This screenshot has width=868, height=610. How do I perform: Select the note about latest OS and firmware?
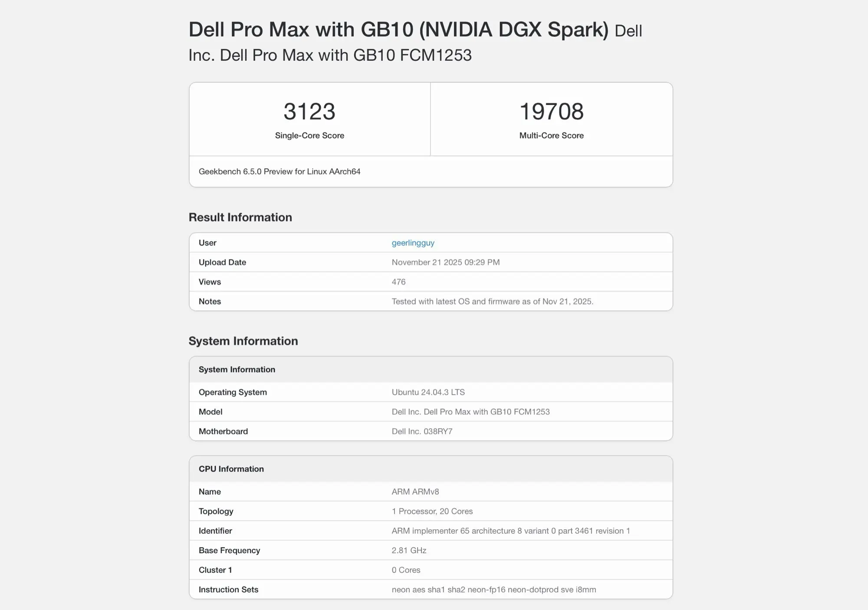click(493, 302)
